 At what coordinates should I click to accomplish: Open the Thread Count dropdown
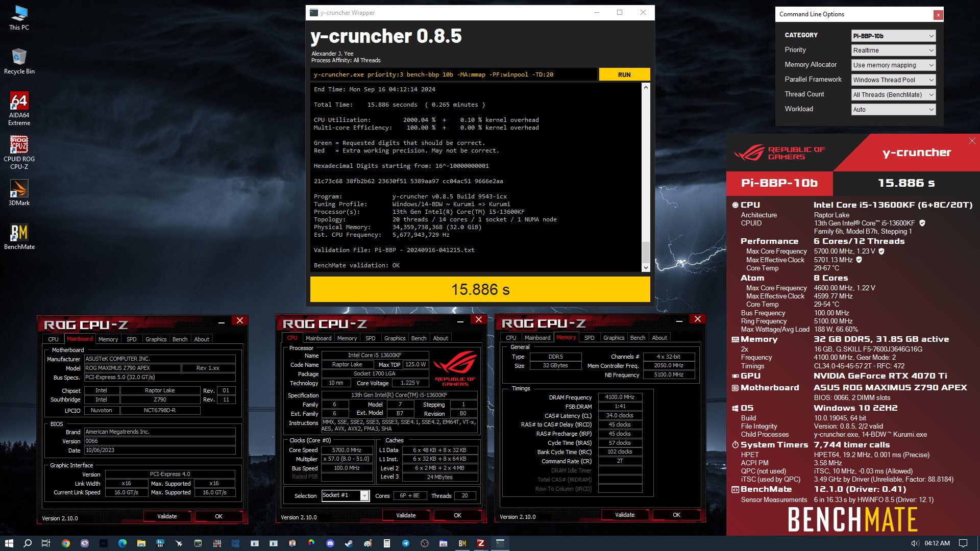(x=894, y=95)
